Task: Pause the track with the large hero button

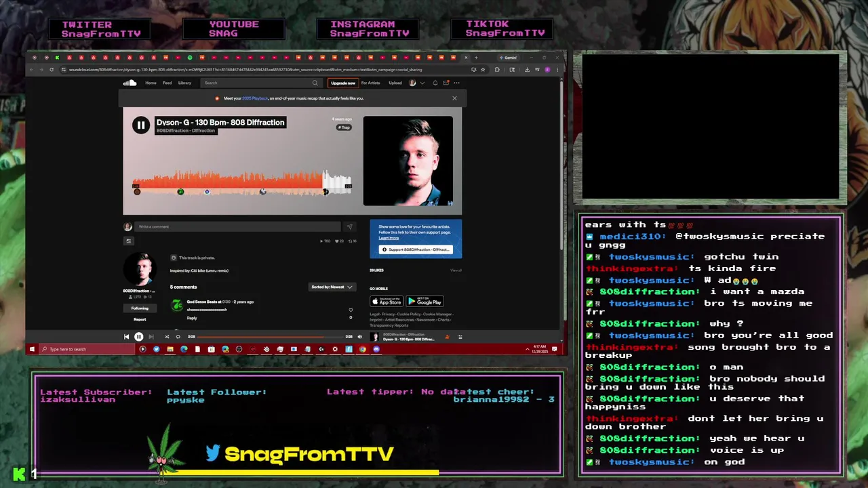Action: (x=140, y=125)
